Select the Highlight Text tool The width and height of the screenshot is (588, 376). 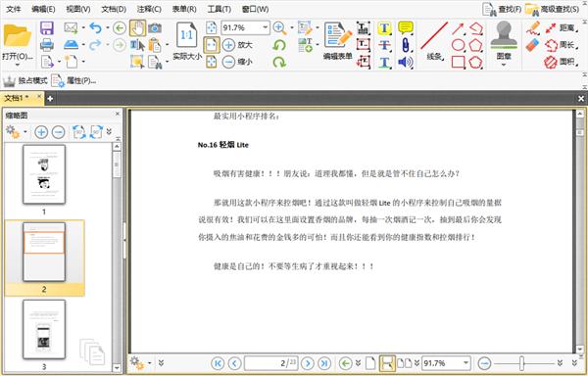384,28
